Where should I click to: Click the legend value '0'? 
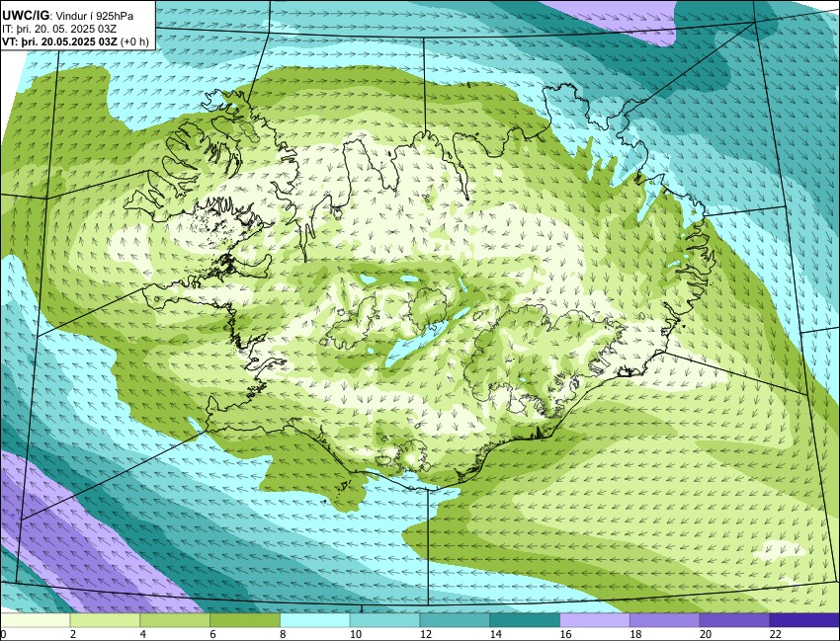click(3, 634)
